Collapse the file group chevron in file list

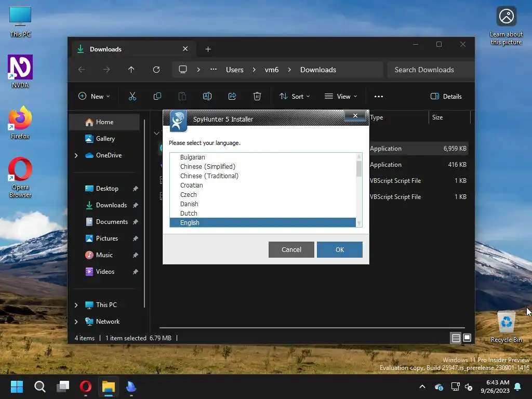click(156, 133)
